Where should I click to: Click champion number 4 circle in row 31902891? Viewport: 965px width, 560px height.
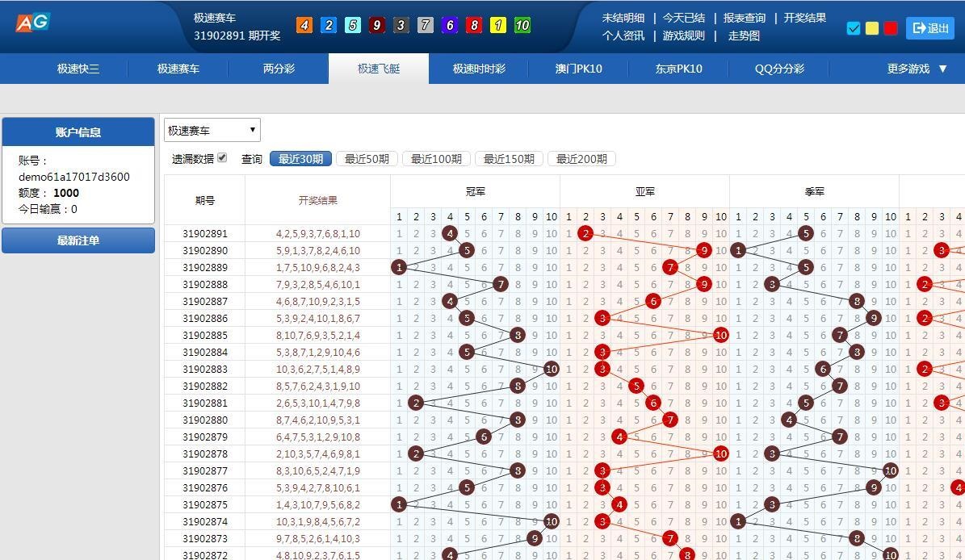pos(450,234)
